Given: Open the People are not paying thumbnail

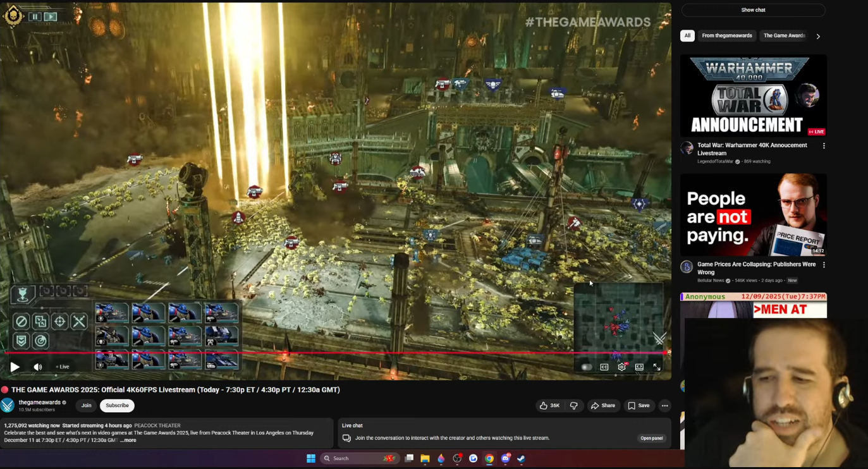Looking at the screenshot, I should (x=754, y=215).
